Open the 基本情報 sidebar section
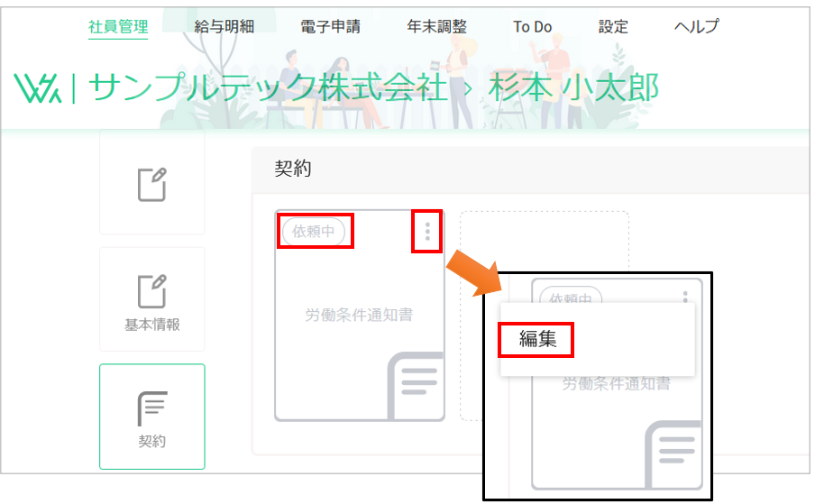Viewport: 815px width, 504px height. [x=151, y=299]
